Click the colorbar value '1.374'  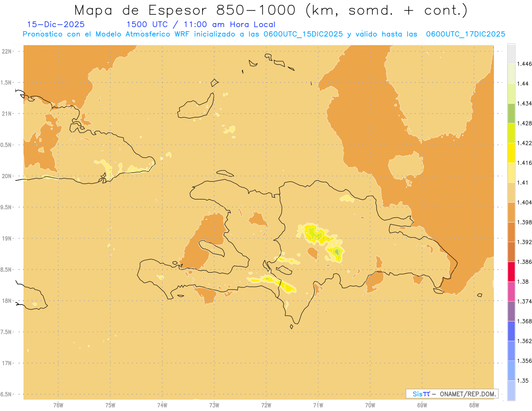[x=525, y=301]
